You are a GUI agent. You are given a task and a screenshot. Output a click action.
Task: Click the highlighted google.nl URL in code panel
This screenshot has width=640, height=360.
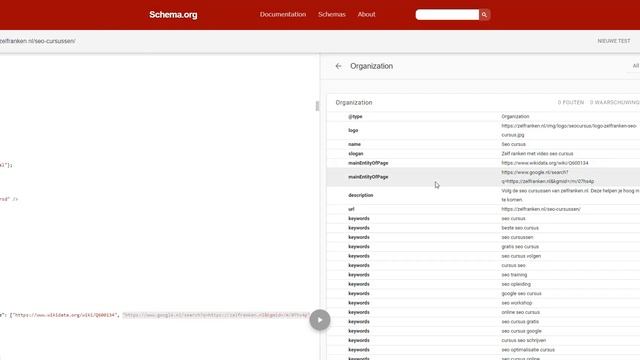coord(216,315)
